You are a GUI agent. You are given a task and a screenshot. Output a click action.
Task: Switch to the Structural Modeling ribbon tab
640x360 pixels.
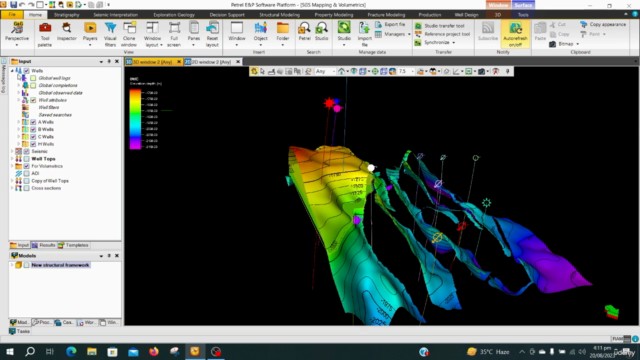click(x=280, y=15)
